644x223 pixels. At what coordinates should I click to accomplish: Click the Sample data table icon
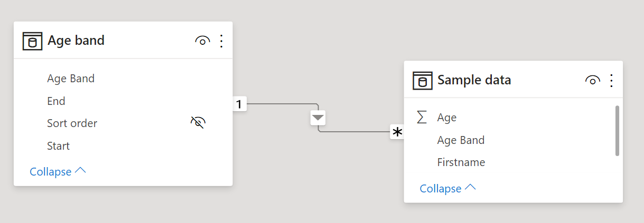tap(422, 81)
